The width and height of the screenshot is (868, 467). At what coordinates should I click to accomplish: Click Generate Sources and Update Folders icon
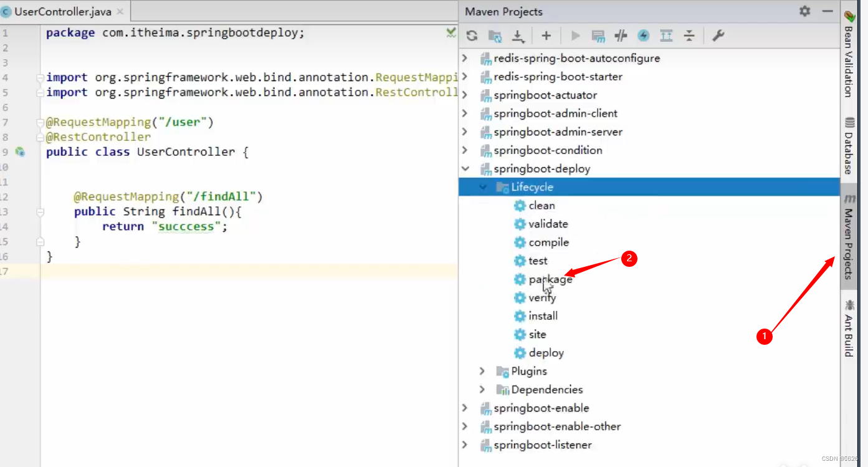point(495,36)
